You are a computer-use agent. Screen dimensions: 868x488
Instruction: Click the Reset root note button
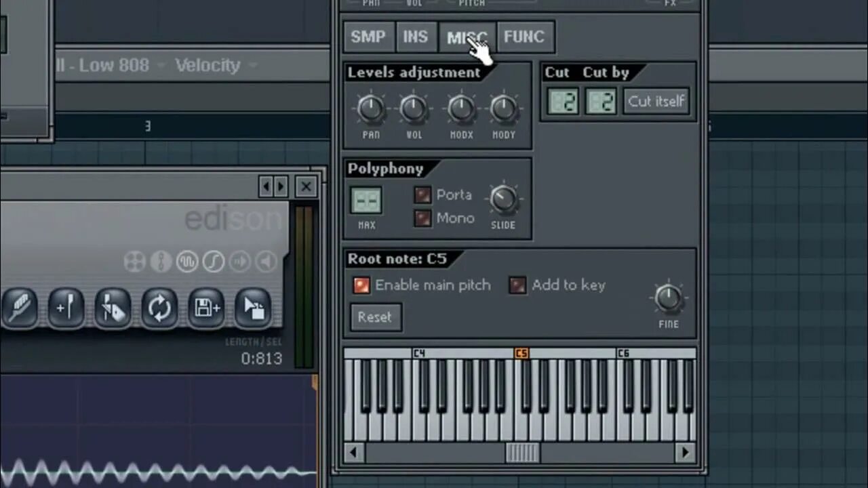coord(375,317)
